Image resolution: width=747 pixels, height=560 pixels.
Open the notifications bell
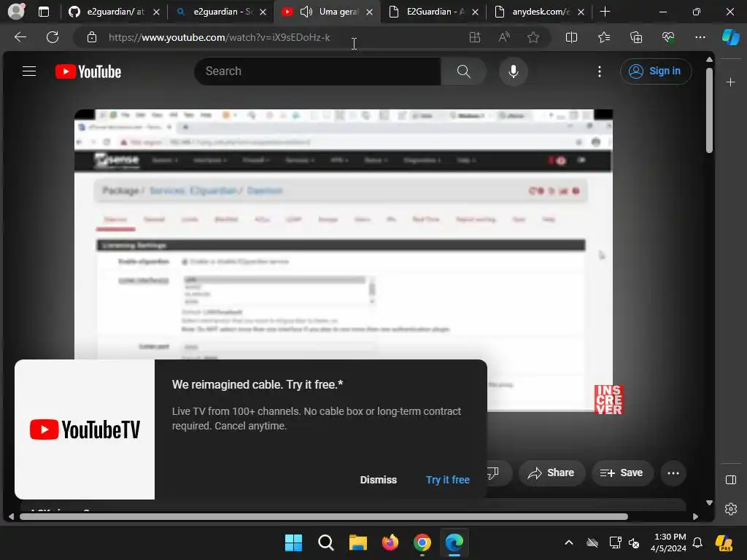click(697, 542)
